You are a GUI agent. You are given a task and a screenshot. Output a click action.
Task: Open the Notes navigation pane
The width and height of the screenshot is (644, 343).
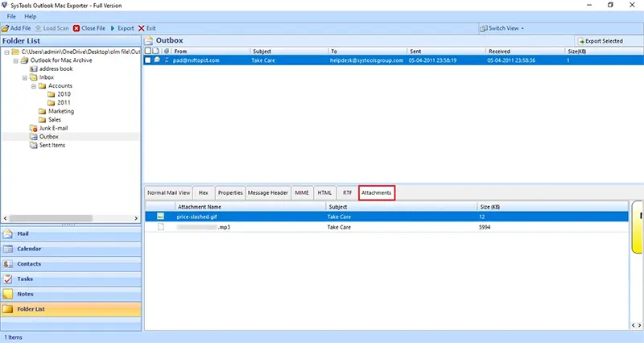pyautogui.click(x=71, y=294)
